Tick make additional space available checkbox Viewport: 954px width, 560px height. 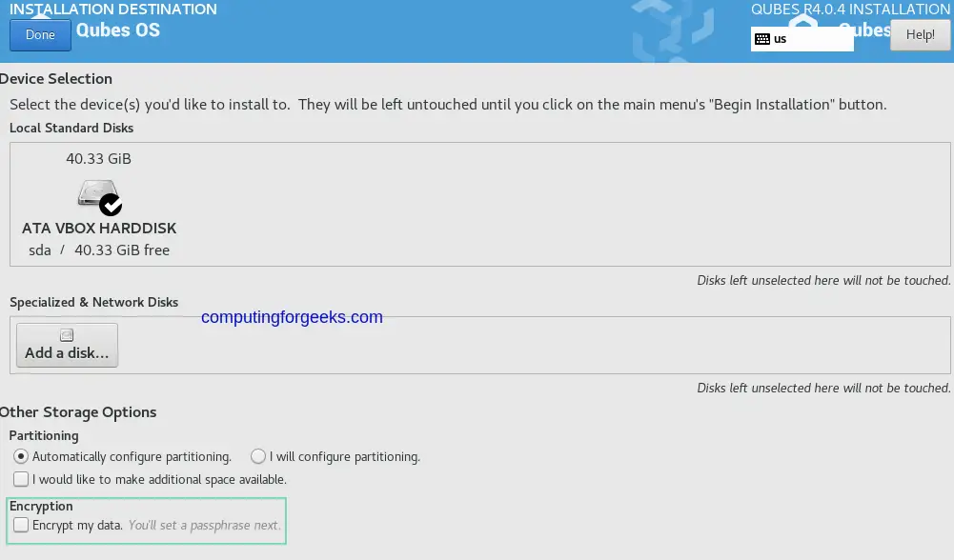tap(21, 479)
